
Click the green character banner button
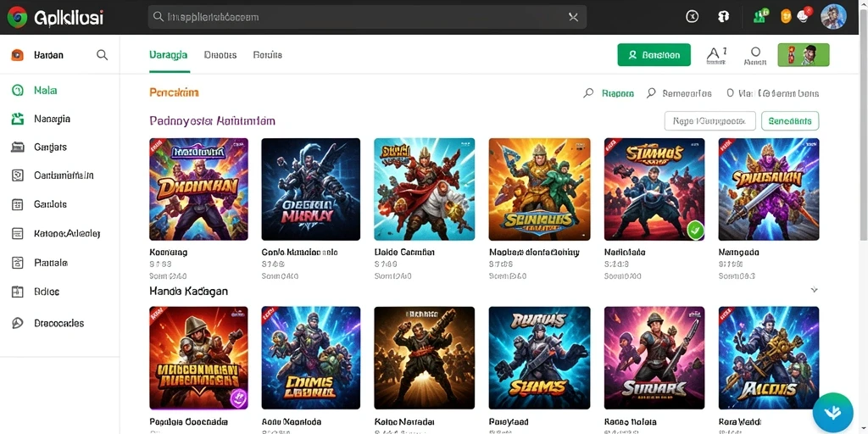point(804,55)
